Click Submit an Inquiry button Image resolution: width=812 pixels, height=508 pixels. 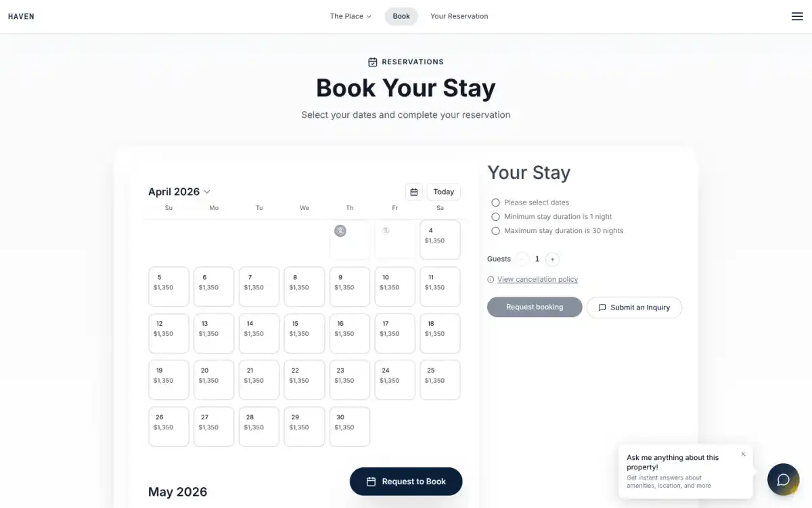click(x=634, y=308)
